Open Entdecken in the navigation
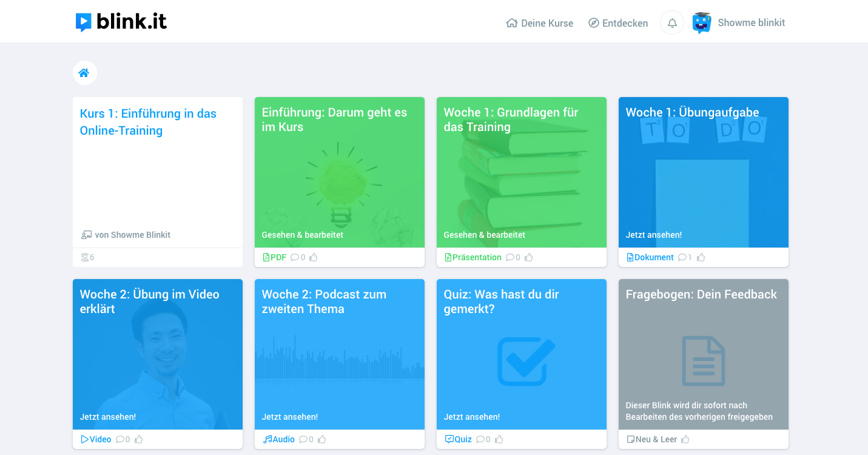 tap(618, 23)
